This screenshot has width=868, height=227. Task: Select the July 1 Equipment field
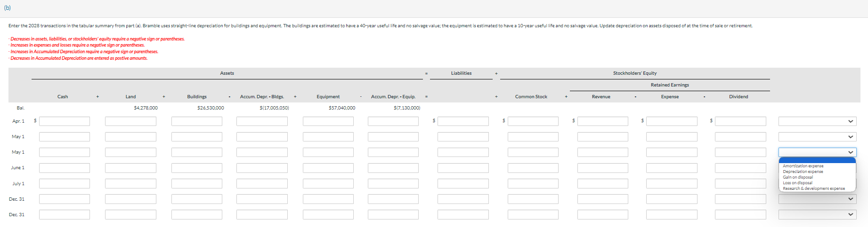point(328,184)
